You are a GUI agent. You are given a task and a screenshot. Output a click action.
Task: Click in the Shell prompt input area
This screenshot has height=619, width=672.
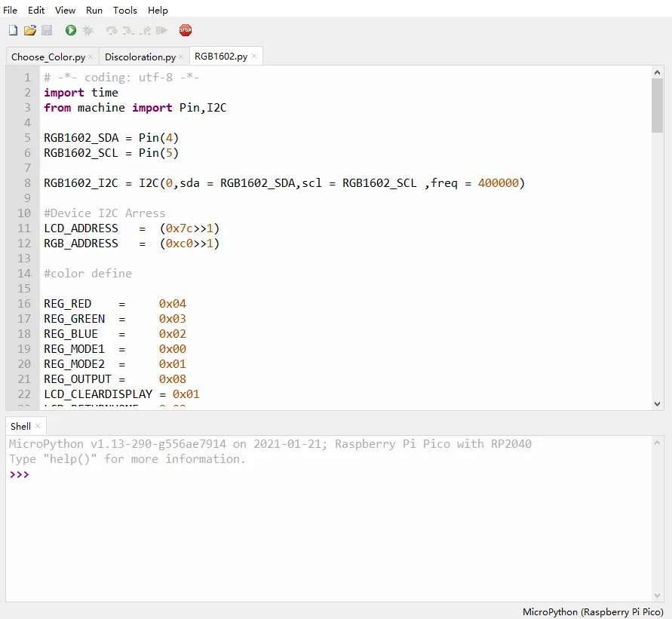pos(339,475)
